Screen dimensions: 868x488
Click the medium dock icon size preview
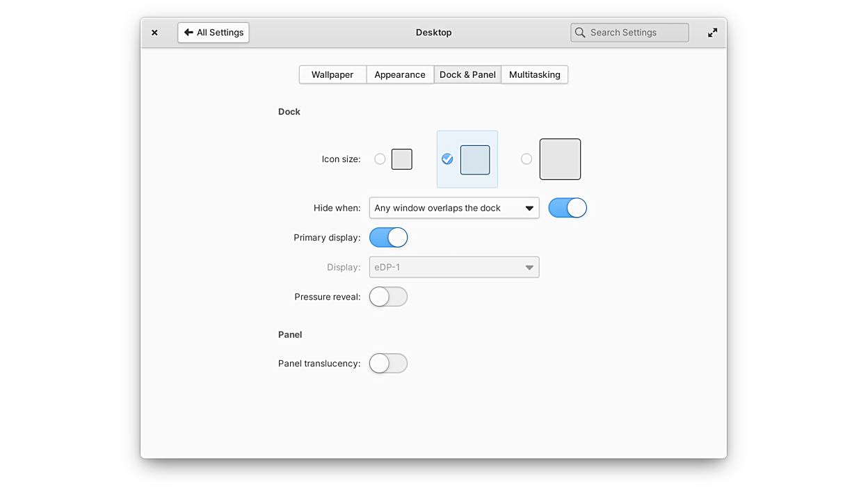click(475, 160)
